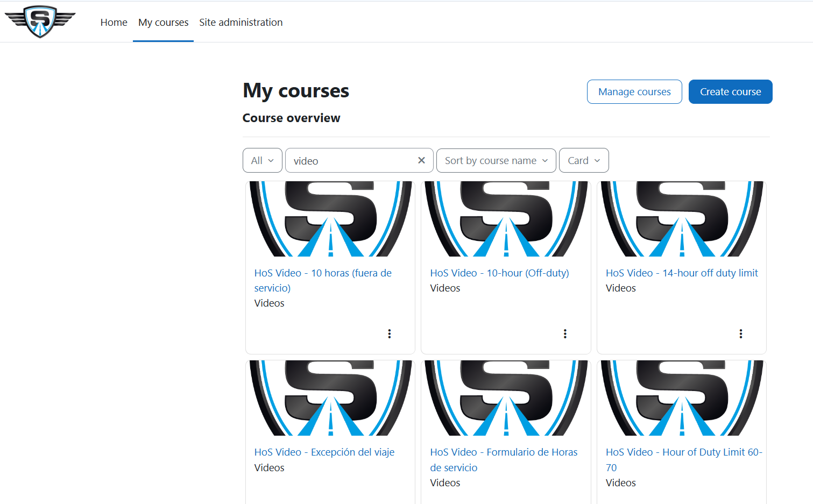Click Videos category under Formulario de Horas course

(x=445, y=482)
